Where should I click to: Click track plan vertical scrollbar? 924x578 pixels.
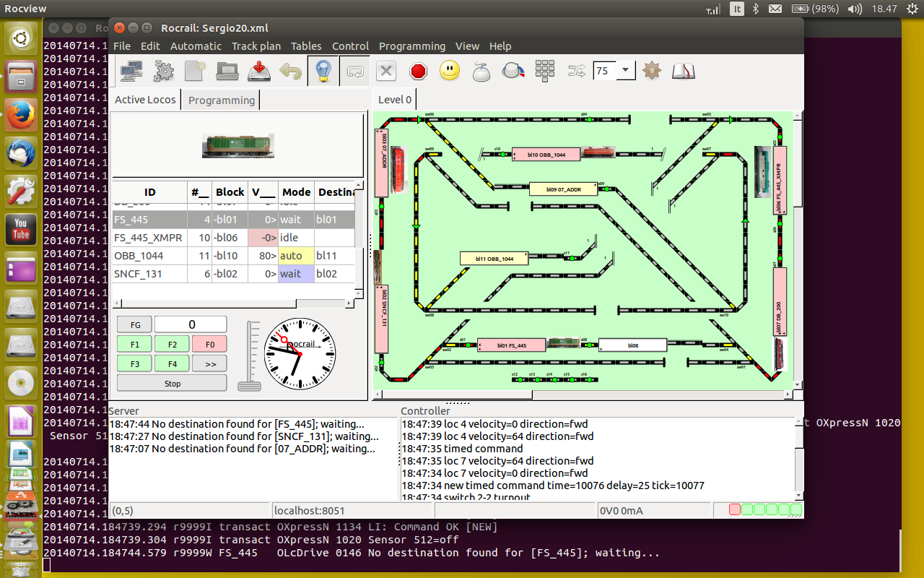point(798,249)
